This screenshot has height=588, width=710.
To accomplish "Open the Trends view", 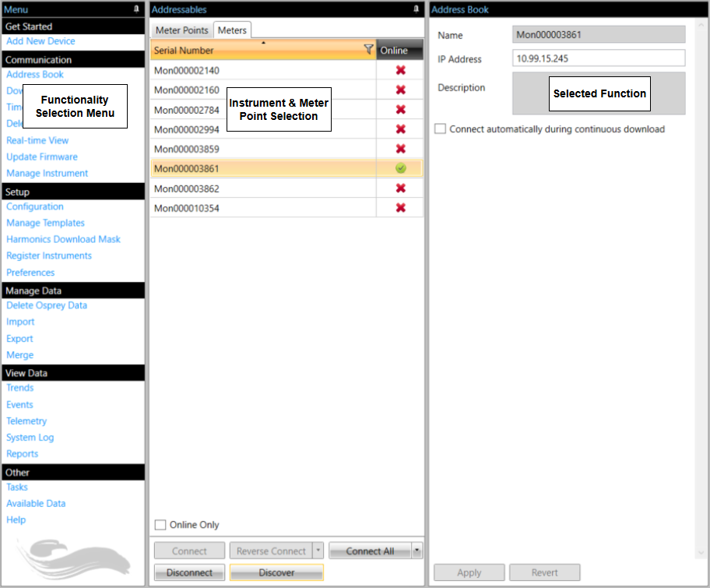I will (20, 388).
